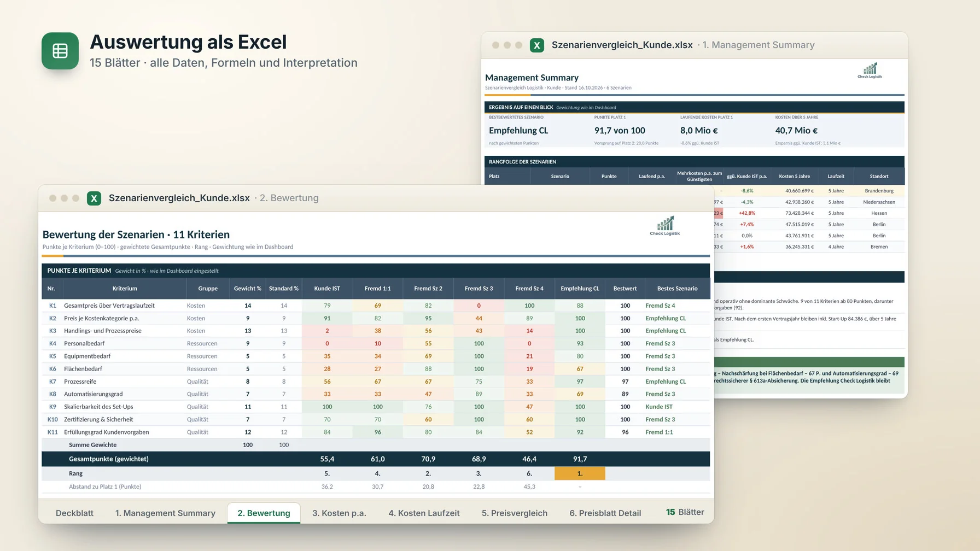This screenshot has width=980, height=551.
Task: Click the Szenario column header in the ranking table
Action: pos(560,177)
